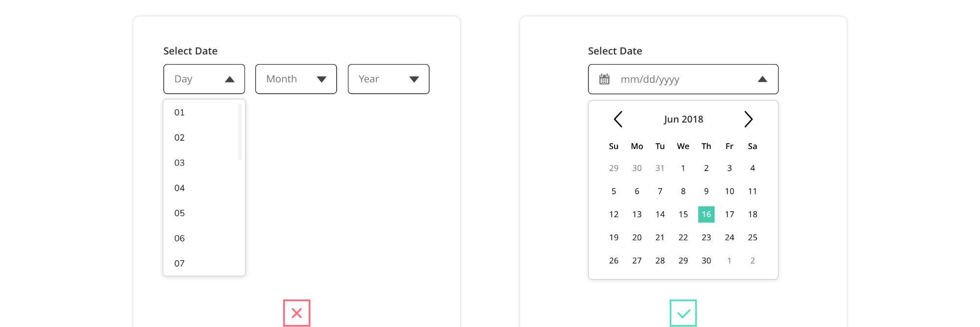Select highlighted date 16 in calendar
This screenshot has width=980, height=327.
706,214
